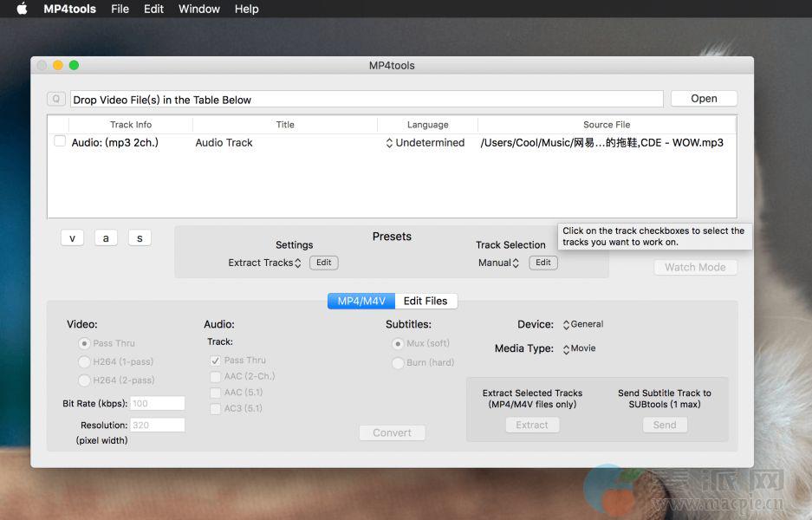The height and width of the screenshot is (520, 812).
Task: Click the Drop Video File(s) text field
Action: point(366,100)
